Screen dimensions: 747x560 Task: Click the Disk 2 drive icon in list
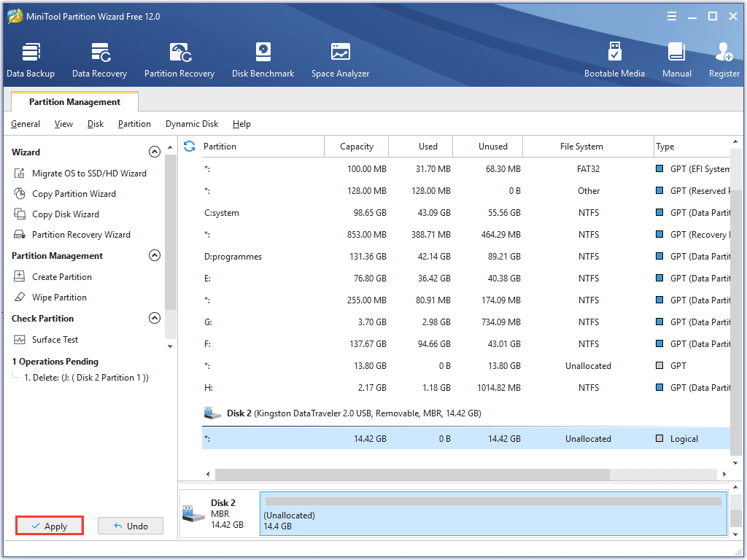(x=212, y=413)
